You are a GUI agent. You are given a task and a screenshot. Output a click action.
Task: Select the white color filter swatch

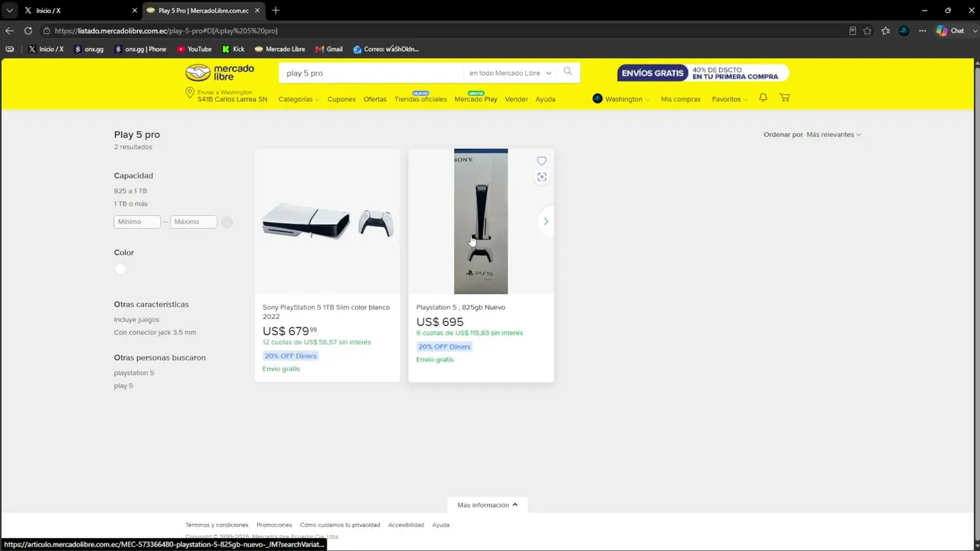[x=120, y=269]
